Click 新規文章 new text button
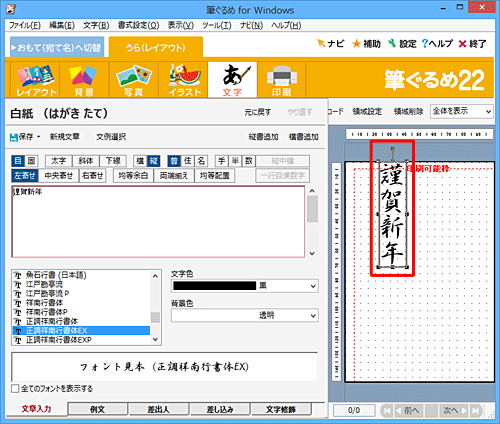The height and width of the screenshot is (424, 500). click(x=64, y=137)
